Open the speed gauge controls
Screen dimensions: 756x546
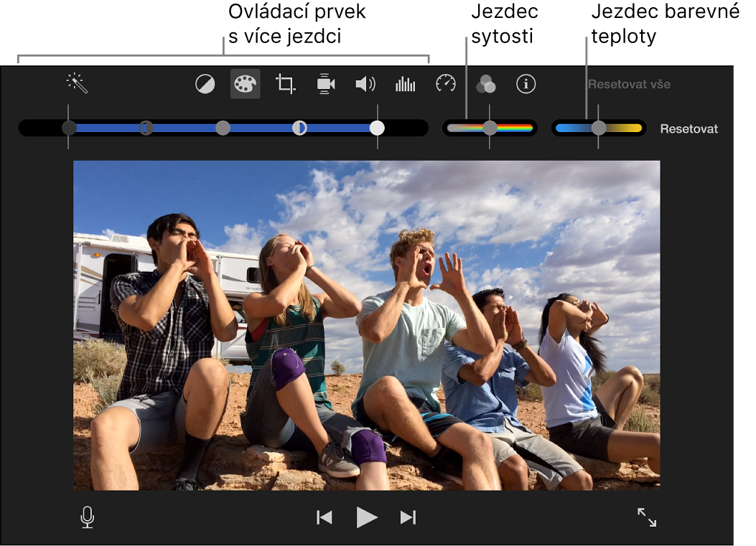pyautogui.click(x=446, y=84)
